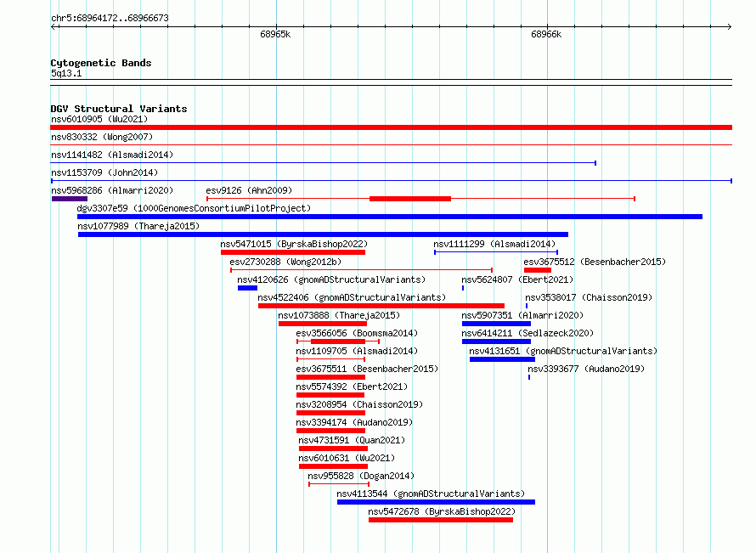Click the chr5:68964172..68966673 coordinate label
The height and width of the screenshot is (553, 756).
coord(110,18)
